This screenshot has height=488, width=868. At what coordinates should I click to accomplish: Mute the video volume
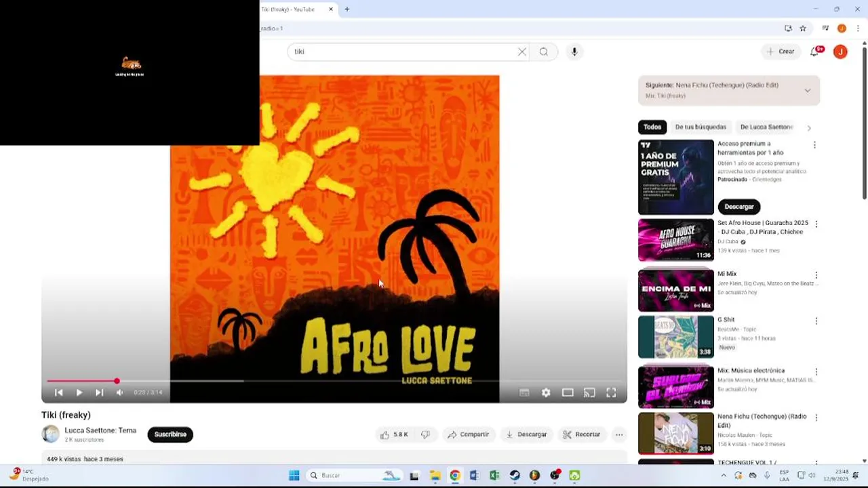point(119,392)
